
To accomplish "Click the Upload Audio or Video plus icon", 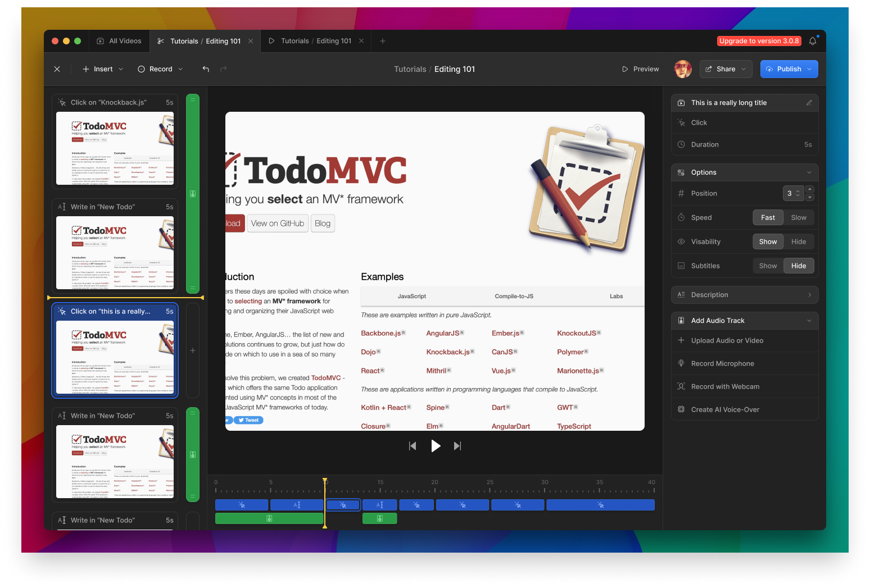I will 681,340.
